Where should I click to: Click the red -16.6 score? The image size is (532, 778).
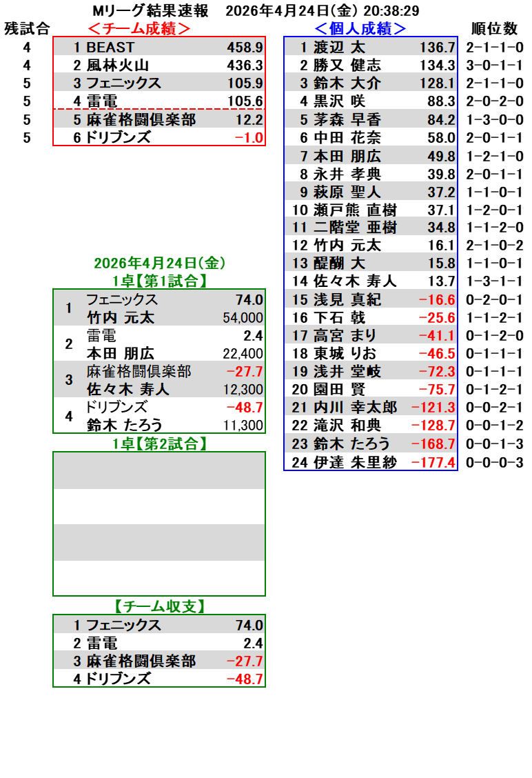(x=437, y=299)
